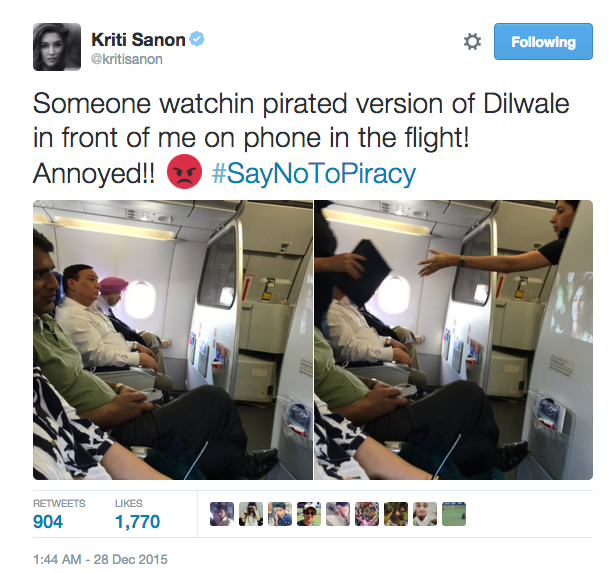The width and height of the screenshot is (616, 573).
Task: Open the fifth liker's avatar
Action: pyautogui.click(x=338, y=514)
